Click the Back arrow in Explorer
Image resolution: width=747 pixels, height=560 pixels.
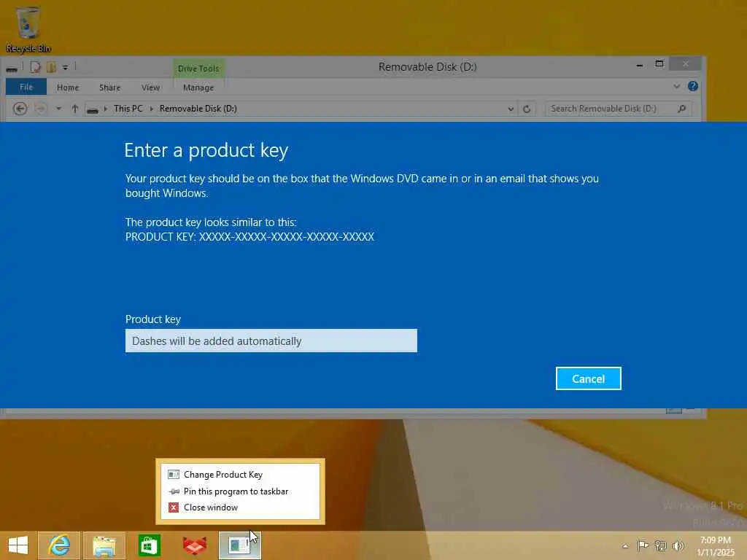20,109
